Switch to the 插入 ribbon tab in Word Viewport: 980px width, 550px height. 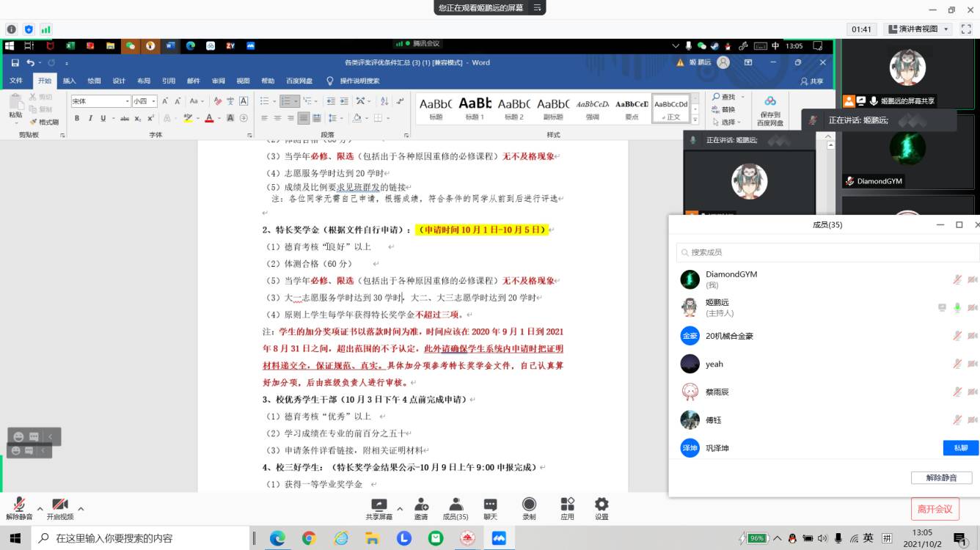tap(69, 81)
